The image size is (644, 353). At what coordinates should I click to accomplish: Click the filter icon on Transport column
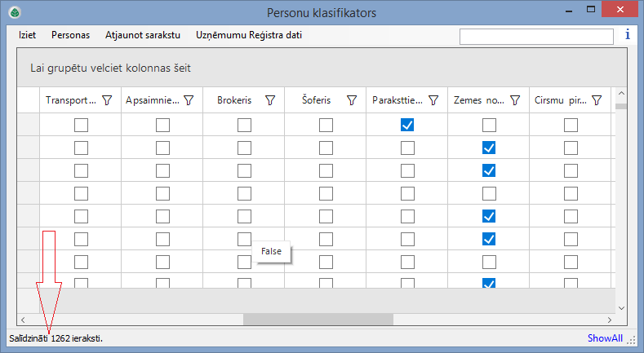tap(107, 100)
